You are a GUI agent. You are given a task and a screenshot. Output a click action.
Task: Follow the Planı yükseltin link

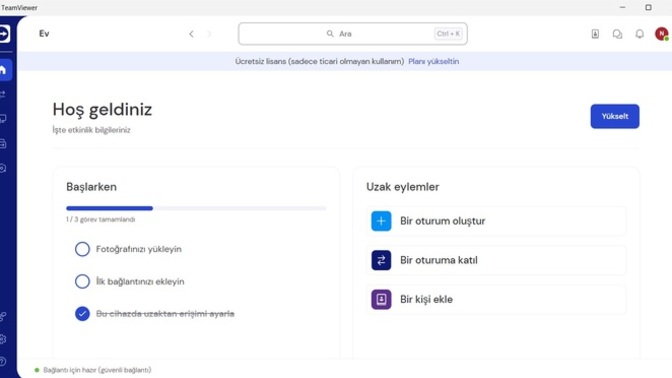(x=433, y=61)
